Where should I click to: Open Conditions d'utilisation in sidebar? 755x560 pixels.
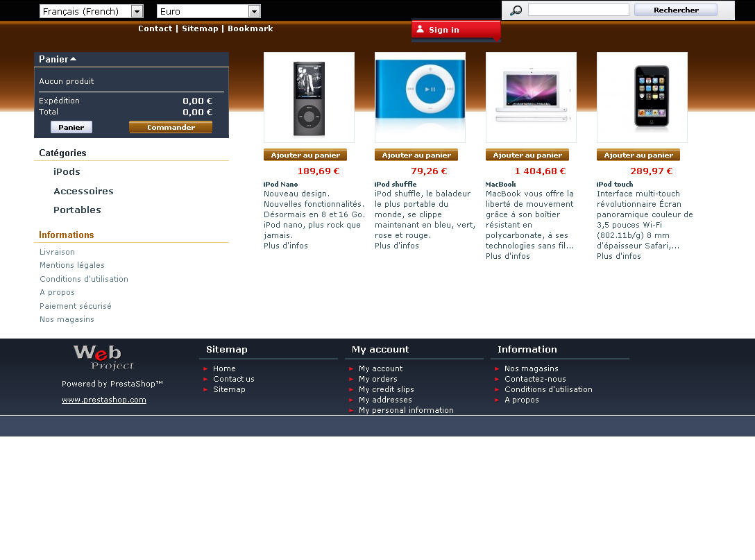click(84, 279)
